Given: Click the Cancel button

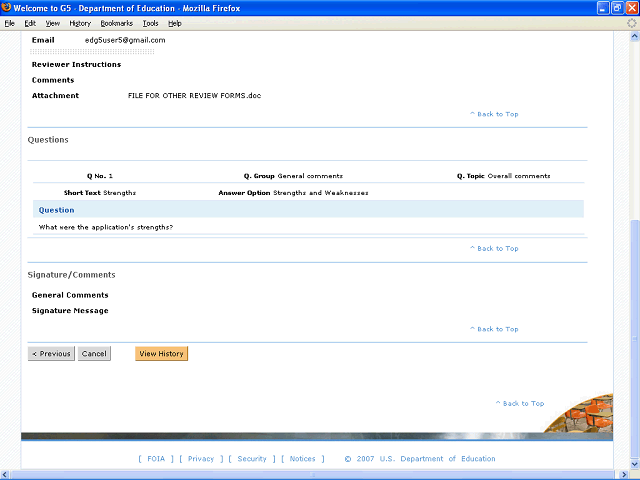Looking at the screenshot, I should [x=94, y=353].
